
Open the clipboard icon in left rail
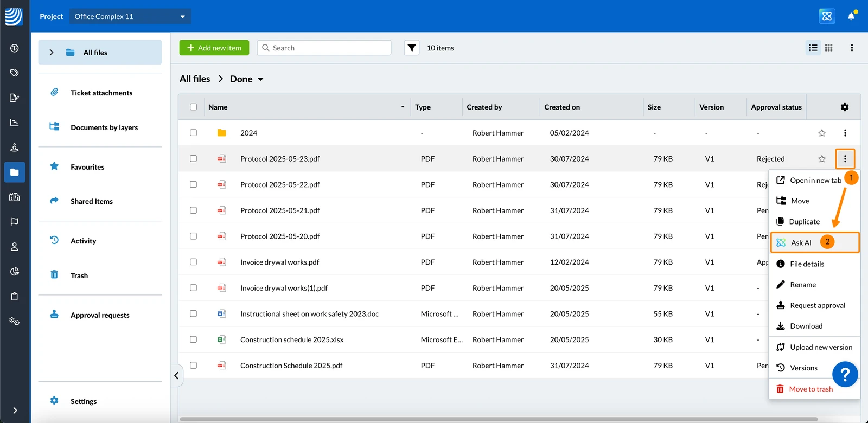[15, 297]
